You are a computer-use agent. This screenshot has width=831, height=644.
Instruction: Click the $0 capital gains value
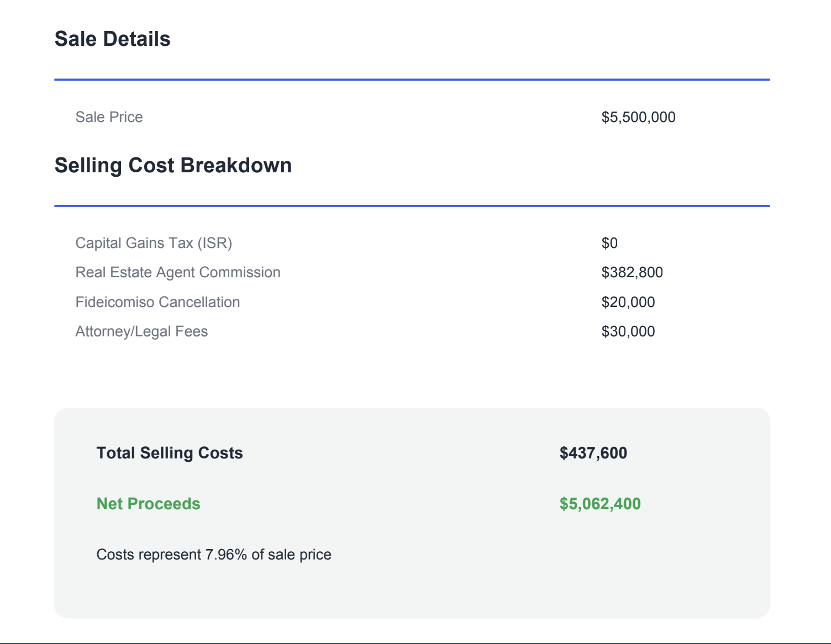point(608,243)
